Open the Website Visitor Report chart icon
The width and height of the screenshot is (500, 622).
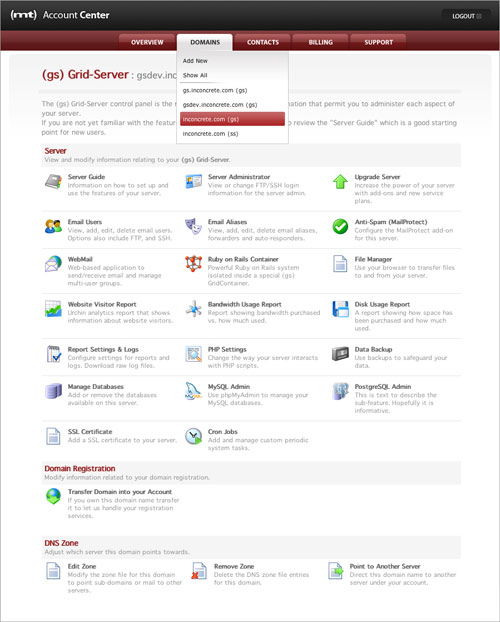53,309
